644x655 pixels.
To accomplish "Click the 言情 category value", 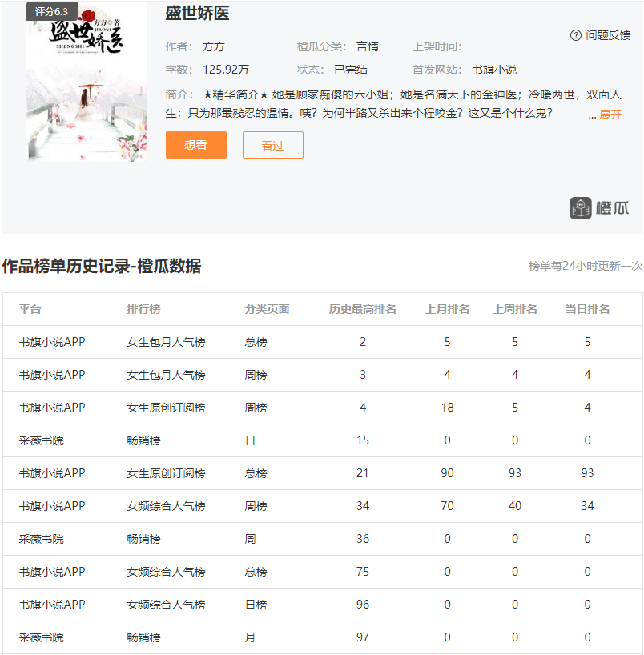I will pyautogui.click(x=368, y=46).
